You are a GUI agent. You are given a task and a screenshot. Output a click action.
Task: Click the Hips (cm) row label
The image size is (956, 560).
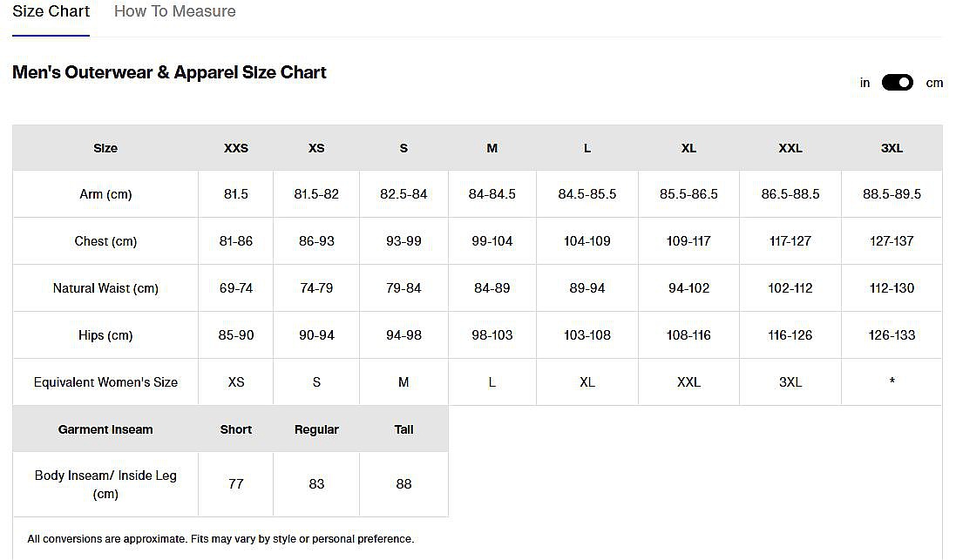105,335
